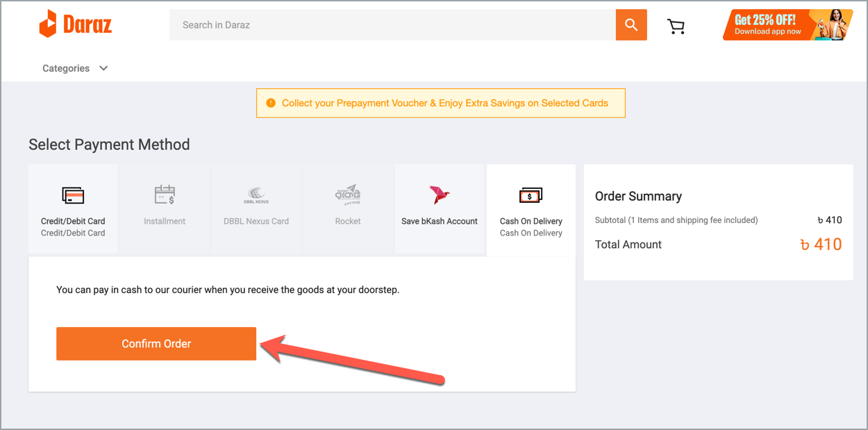Click the orange search magnifier icon
This screenshot has height=430, width=868.
click(x=631, y=24)
